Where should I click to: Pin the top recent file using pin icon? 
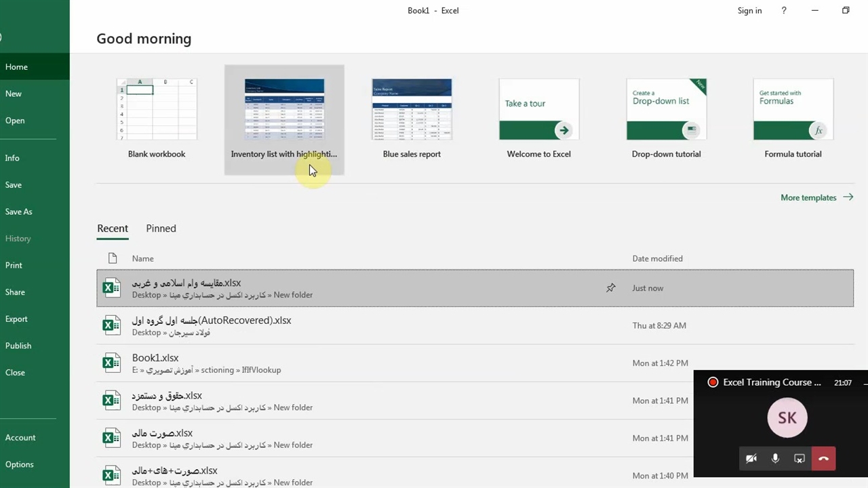click(x=611, y=288)
